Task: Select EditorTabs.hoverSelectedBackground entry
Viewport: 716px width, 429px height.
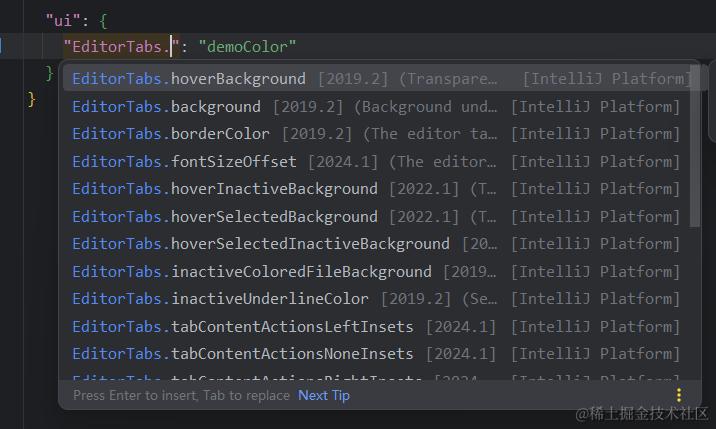Action: coord(378,217)
